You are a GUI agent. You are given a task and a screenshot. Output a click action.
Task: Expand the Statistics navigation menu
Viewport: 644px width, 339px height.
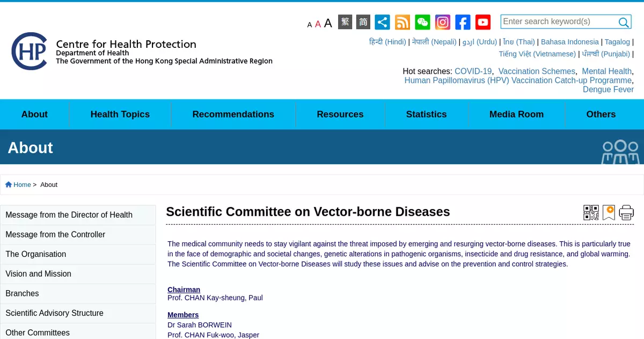coord(426,114)
